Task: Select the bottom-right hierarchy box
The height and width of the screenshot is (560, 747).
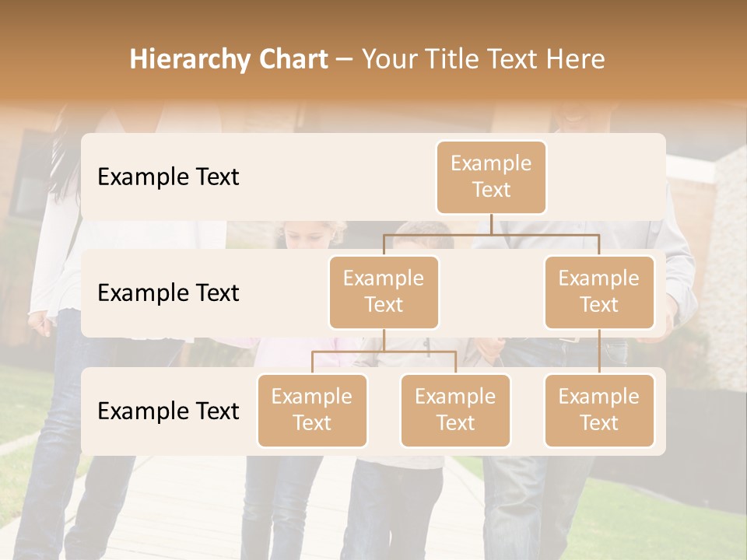Action: click(599, 410)
